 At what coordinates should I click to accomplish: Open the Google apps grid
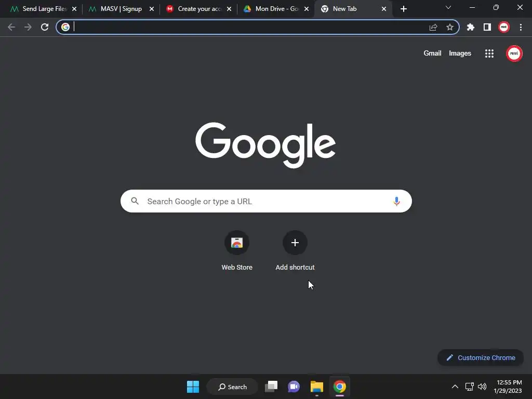[x=489, y=54]
